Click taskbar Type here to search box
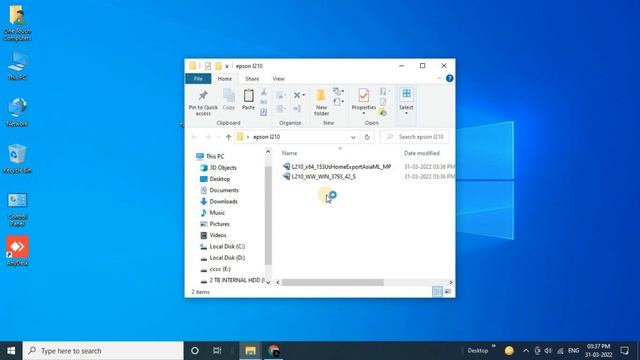The image size is (640, 360). [103, 351]
